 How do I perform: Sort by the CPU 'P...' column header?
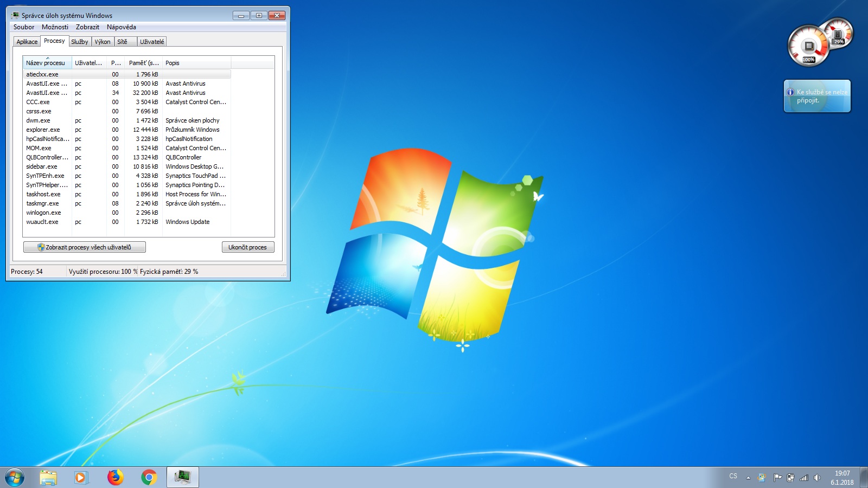tap(116, 63)
